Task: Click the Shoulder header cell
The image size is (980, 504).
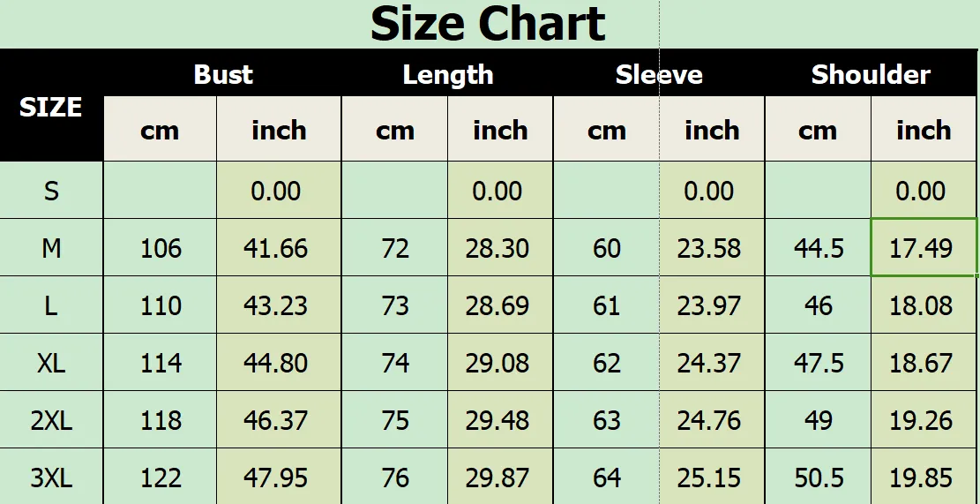Action: click(x=871, y=74)
